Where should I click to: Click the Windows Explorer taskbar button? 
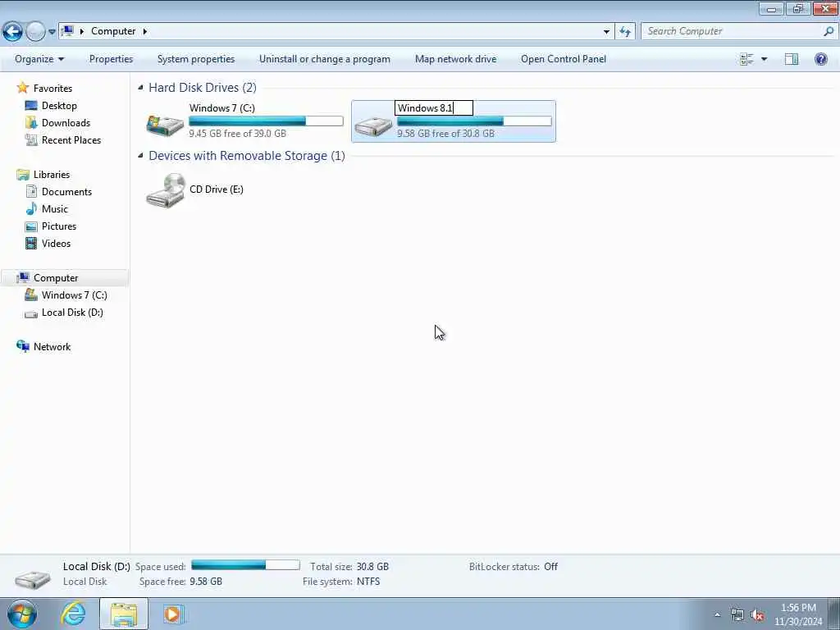coord(124,614)
